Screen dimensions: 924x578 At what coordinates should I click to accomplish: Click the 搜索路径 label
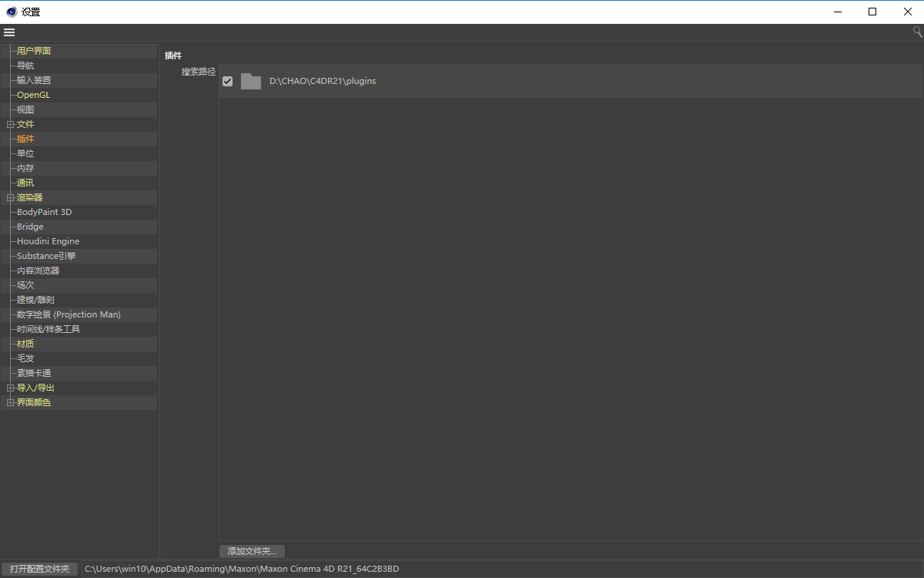pyautogui.click(x=199, y=72)
